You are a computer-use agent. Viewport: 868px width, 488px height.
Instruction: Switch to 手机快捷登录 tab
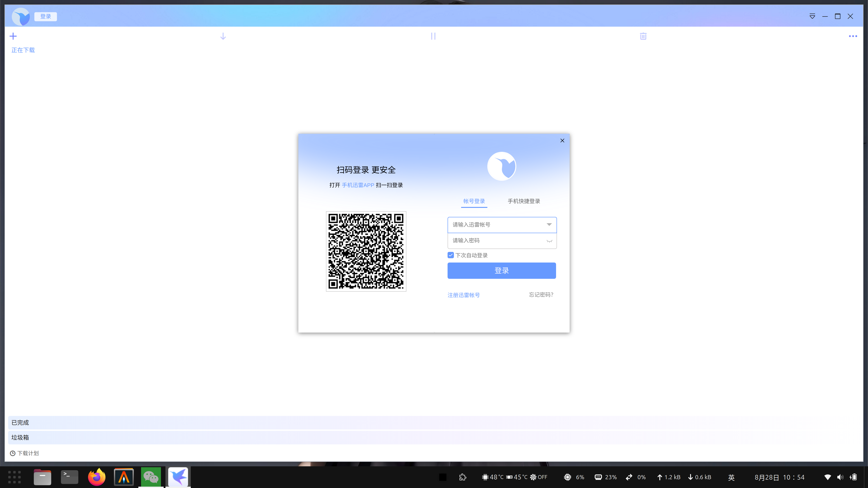[524, 201]
